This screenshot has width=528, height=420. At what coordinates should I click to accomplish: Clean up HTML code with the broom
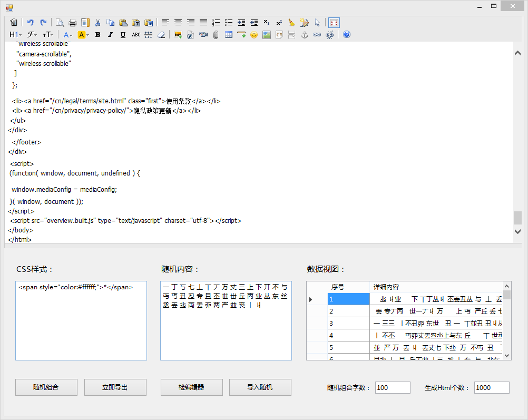(291, 23)
